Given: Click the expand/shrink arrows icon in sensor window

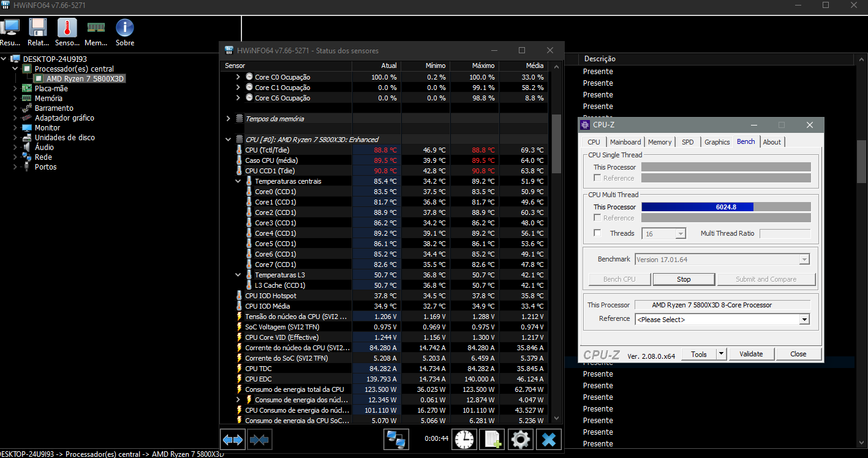Looking at the screenshot, I should click(233, 439).
